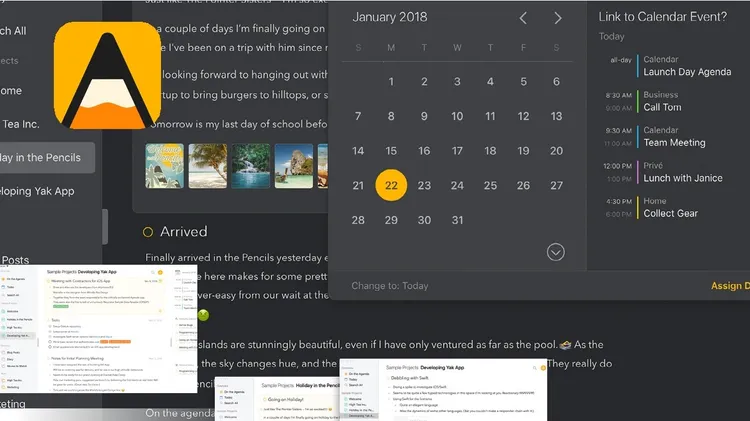The image size is (750, 421).
Task: Expand calendar options with circled down chevron
Action: click(555, 252)
